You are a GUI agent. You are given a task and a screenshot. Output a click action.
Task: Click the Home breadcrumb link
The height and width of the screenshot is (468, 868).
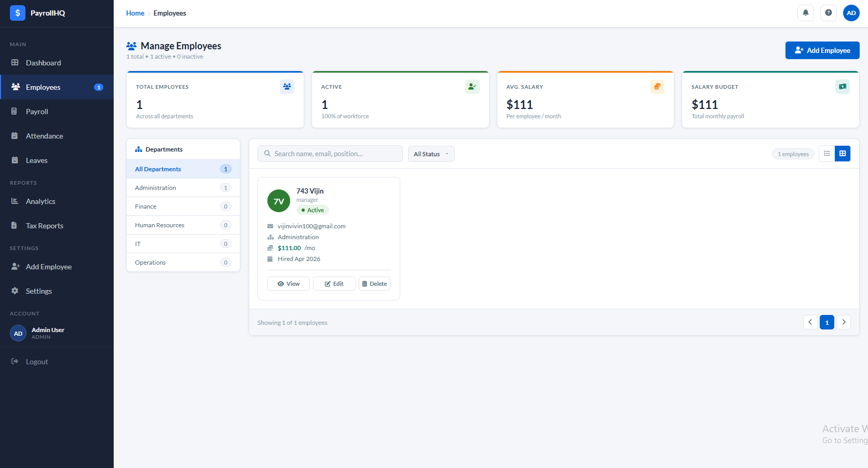pyautogui.click(x=135, y=13)
